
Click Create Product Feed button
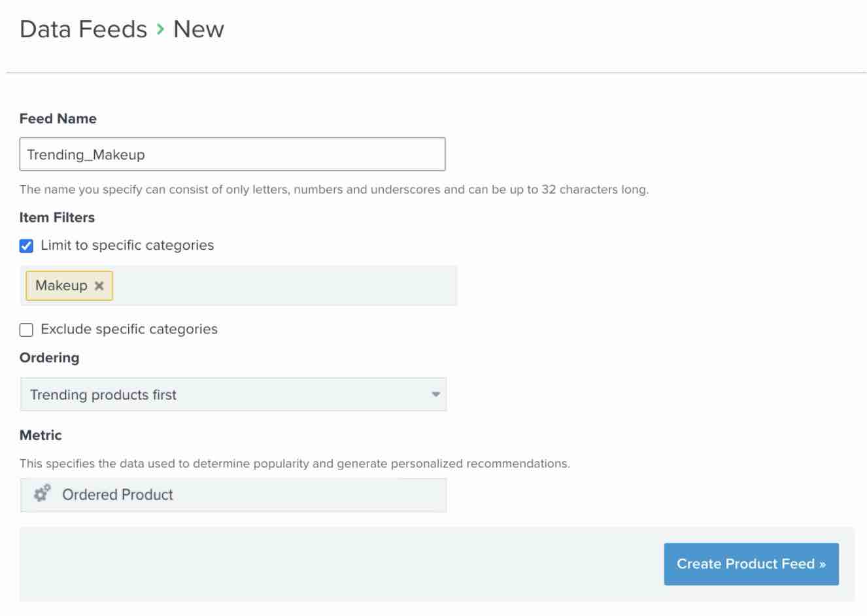pyautogui.click(x=751, y=564)
